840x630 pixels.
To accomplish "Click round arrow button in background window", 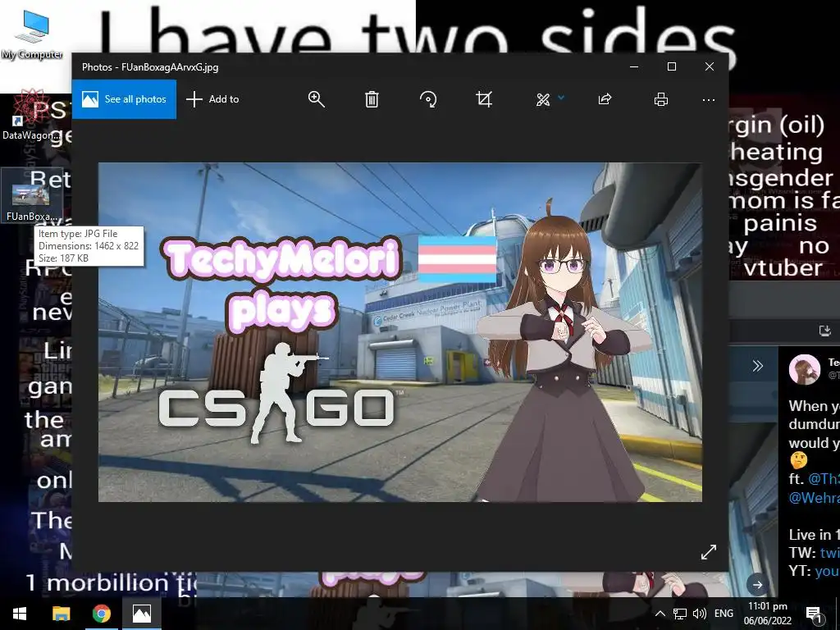I will tap(757, 584).
